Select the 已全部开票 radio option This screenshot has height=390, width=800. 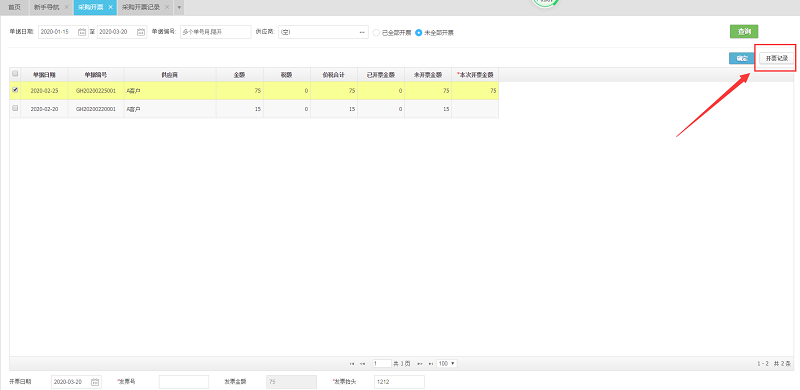377,32
